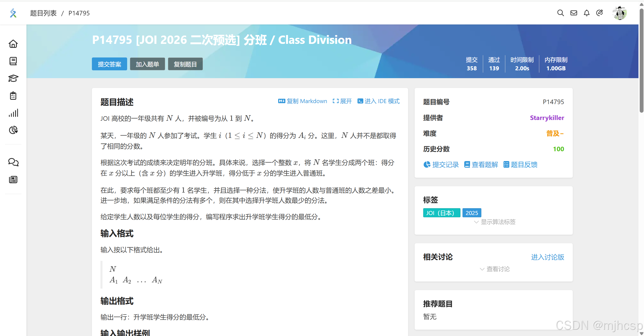The image size is (644, 336).
Task: Expand 显示算法标签 to show algorithm tags
Action: click(495, 222)
